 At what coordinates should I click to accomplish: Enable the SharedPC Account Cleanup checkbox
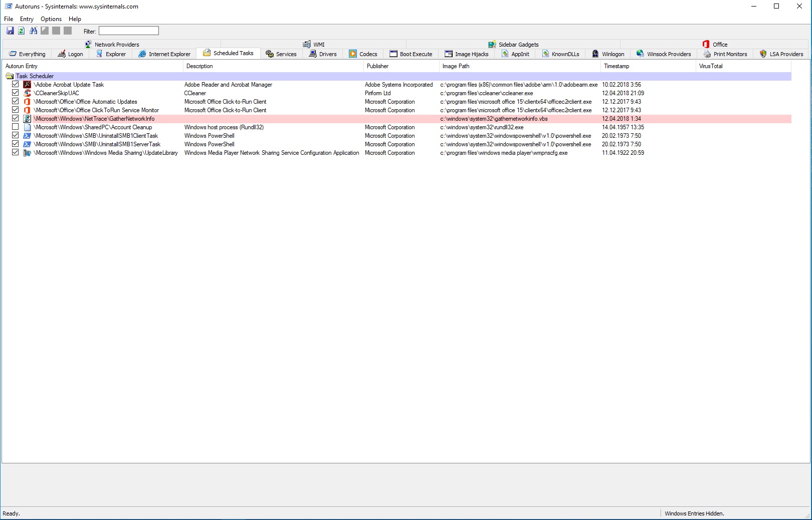16,127
